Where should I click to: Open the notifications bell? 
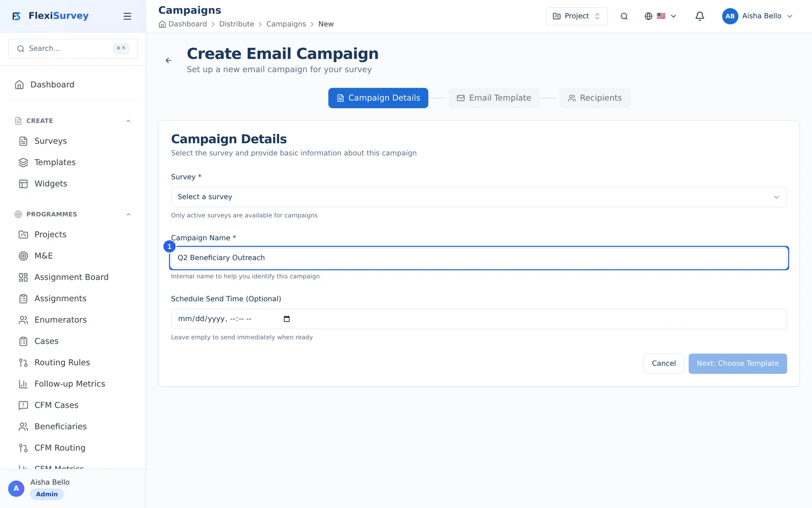[x=700, y=16]
